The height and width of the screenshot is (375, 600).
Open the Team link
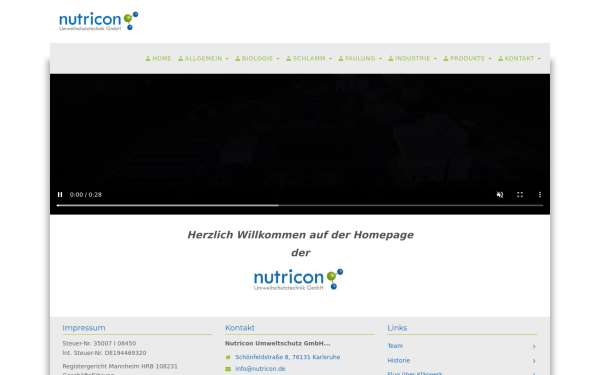point(395,346)
